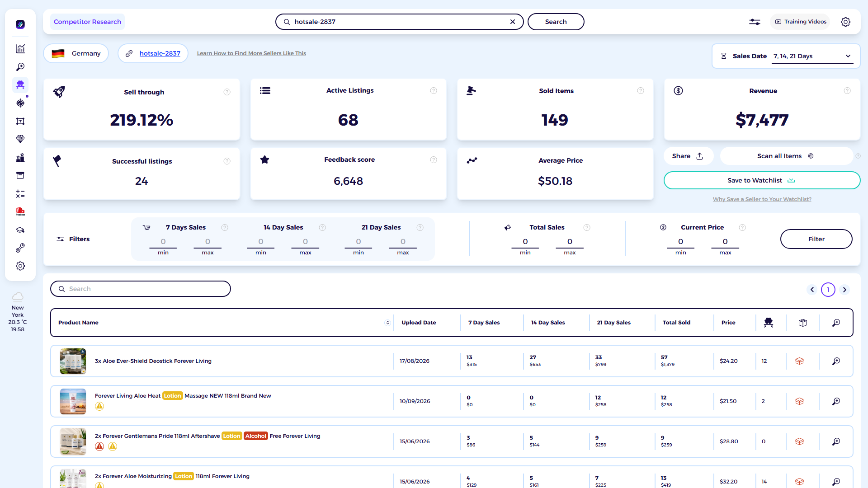The image size is (868, 488).
Task: Focus the Current Price max field
Action: (x=725, y=242)
